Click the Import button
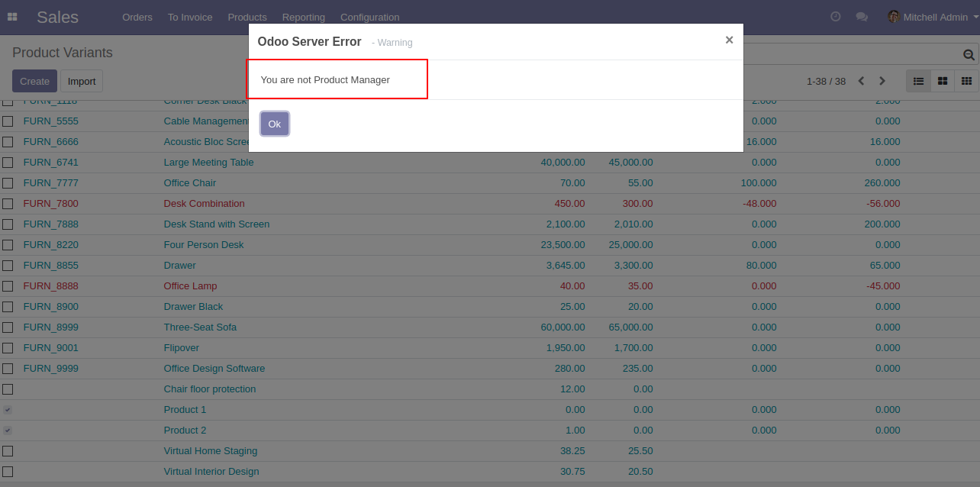Image resolution: width=980 pixels, height=487 pixels. (82, 81)
